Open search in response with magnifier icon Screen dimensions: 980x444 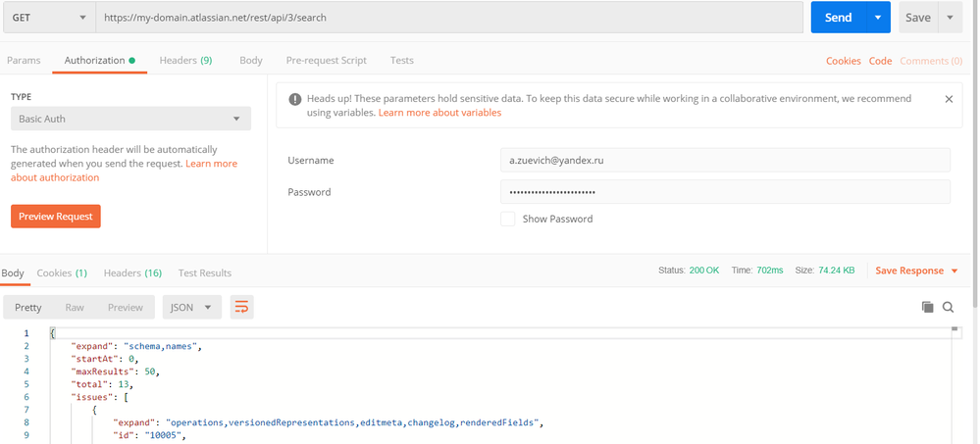pyautogui.click(x=949, y=308)
